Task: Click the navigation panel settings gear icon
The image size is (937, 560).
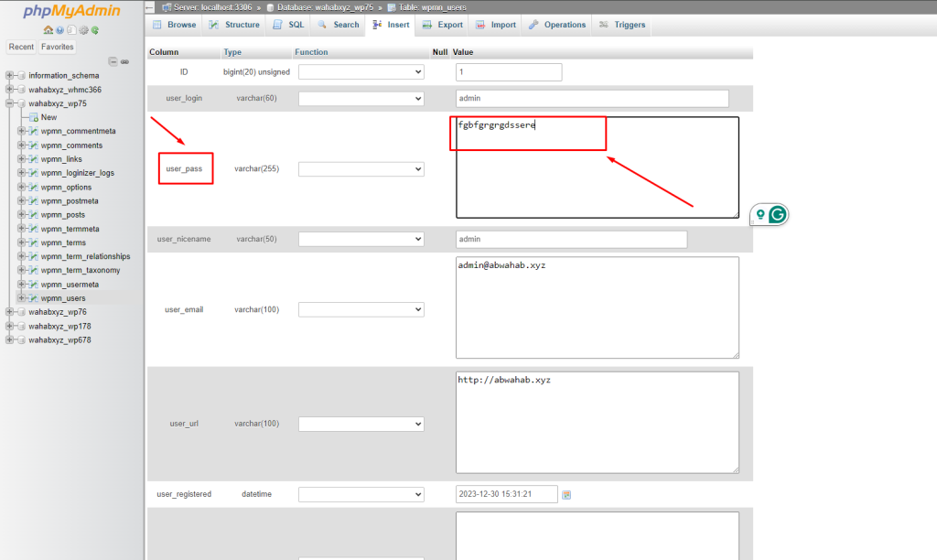Action: [x=83, y=30]
